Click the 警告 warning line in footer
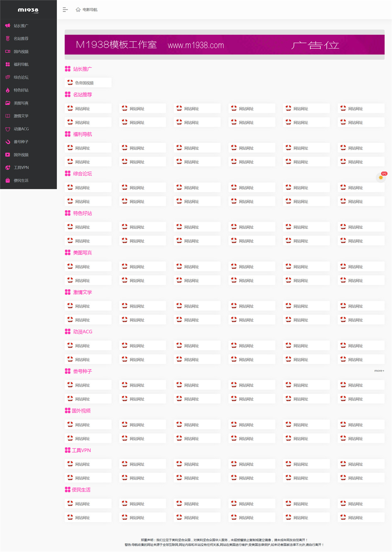The width and height of the screenshot is (392, 552). [x=224, y=545]
